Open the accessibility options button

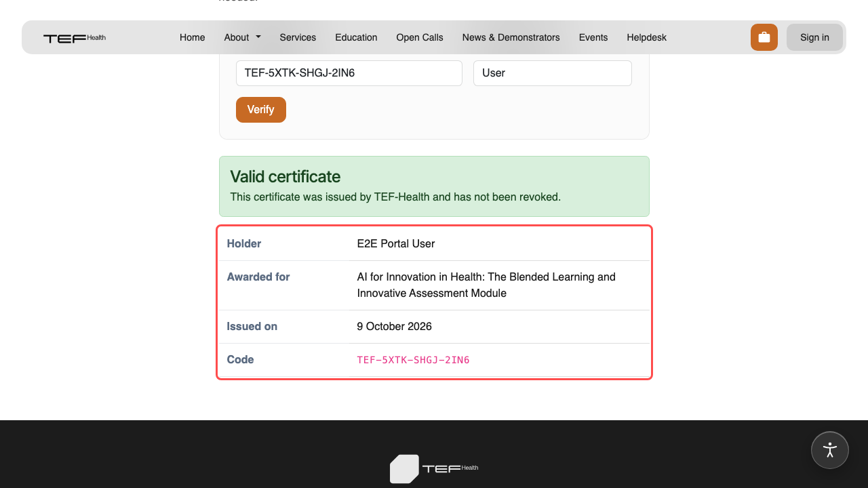click(830, 450)
